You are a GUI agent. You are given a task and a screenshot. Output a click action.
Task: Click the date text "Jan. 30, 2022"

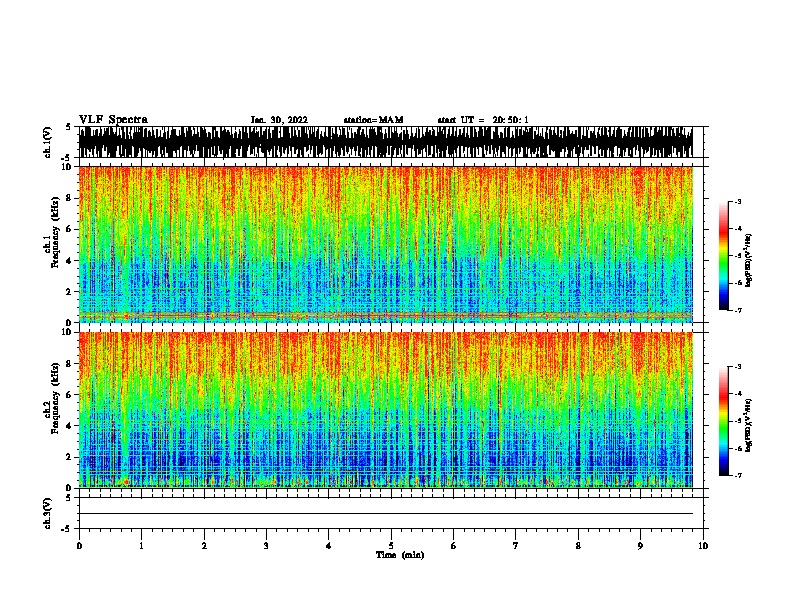279,120
